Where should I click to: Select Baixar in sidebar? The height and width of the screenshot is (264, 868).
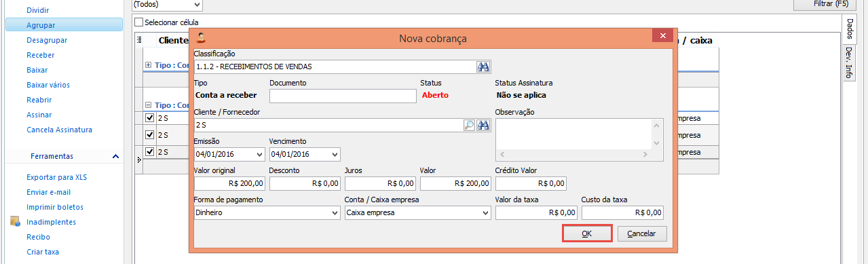pyautogui.click(x=37, y=70)
